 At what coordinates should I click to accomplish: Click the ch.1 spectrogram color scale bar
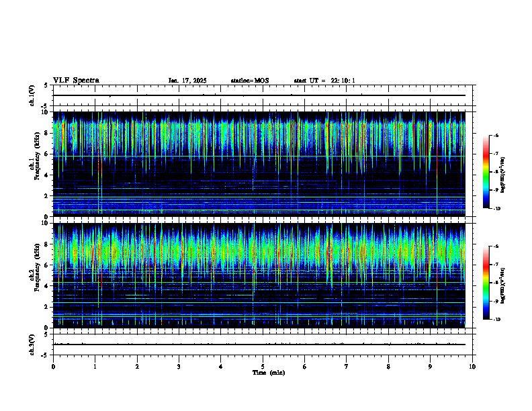point(486,172)
